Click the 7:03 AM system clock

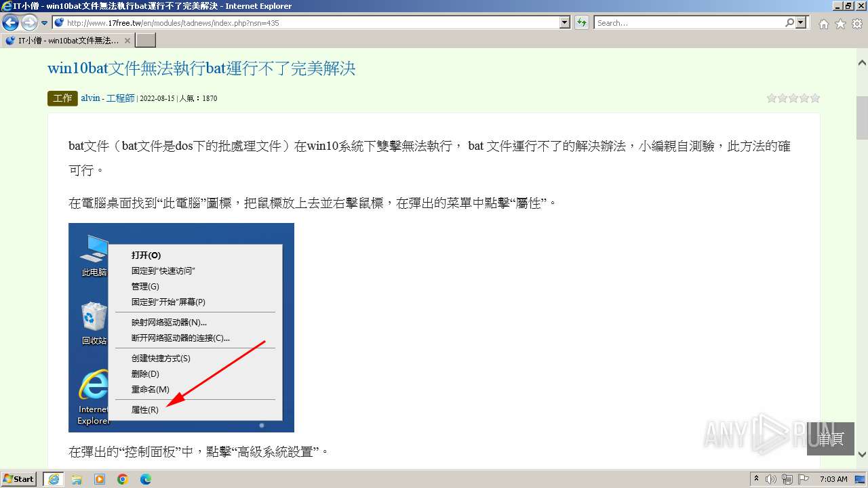click(833, 479)
